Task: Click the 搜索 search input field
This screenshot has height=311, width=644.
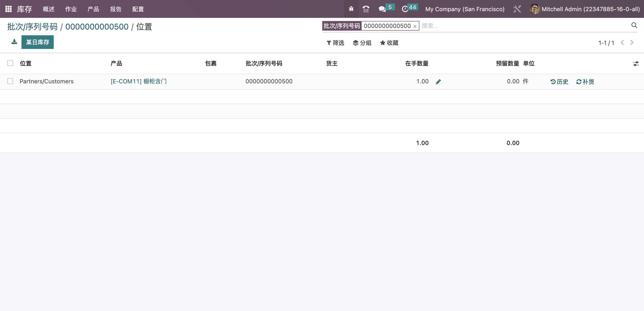Action: [x=525, y=26]
